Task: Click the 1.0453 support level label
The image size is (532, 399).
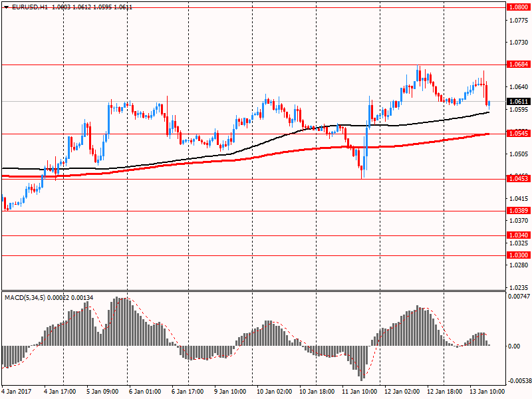Action: (517, 179)
